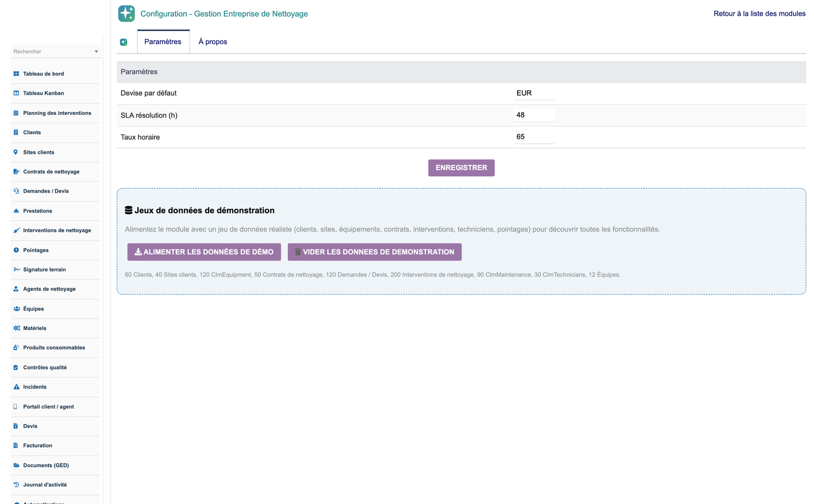The image size is (814, 504).
Task: Click the Demandes / Devis headset icon
Action: point(16,191)
